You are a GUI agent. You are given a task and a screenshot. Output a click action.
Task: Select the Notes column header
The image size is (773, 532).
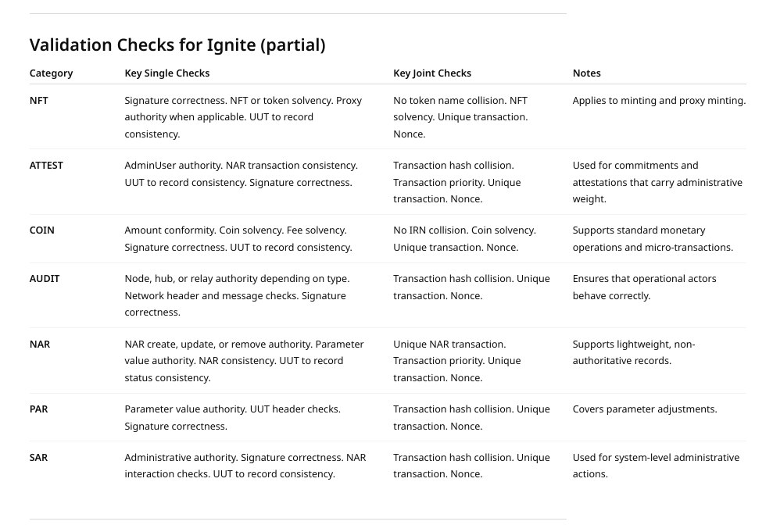tap(586, 73)
